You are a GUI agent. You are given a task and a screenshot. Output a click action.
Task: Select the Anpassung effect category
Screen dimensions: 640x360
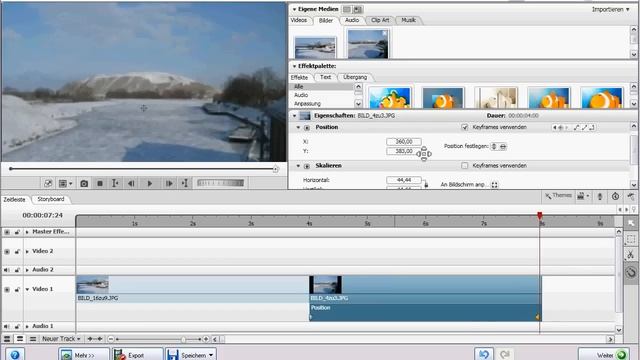coord(322,104)
